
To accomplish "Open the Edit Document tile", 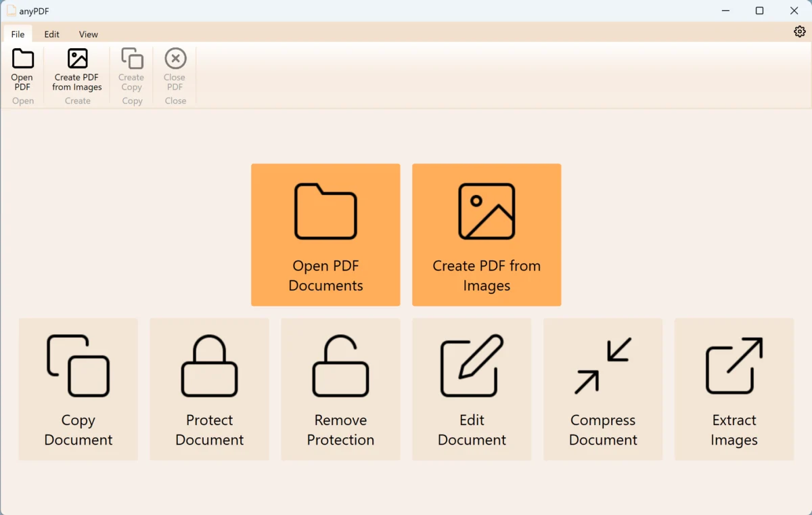I will tap(472, 390).
